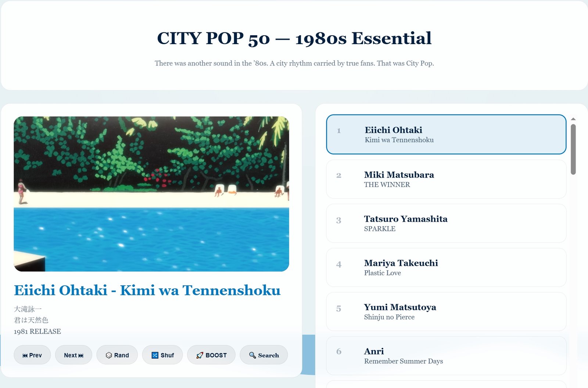Select Anri Remember Summer Days
The width and height of the screenshot is (588, 388).
(446, 356)
